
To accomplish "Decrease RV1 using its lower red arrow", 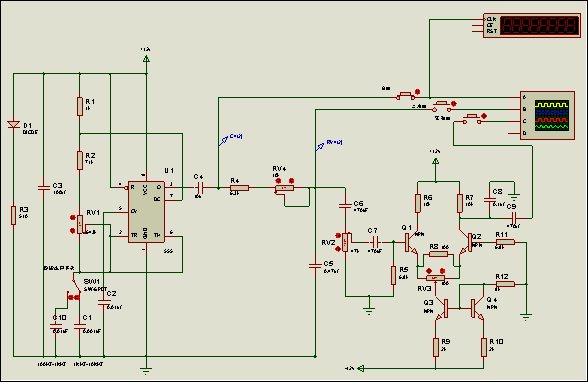I will pos(73,231).
